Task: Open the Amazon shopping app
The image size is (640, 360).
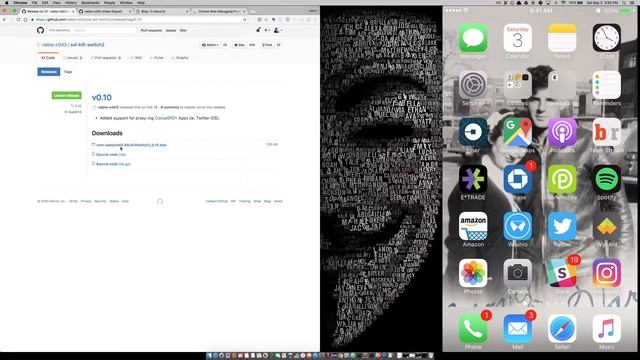Action: tap(473, 226)
